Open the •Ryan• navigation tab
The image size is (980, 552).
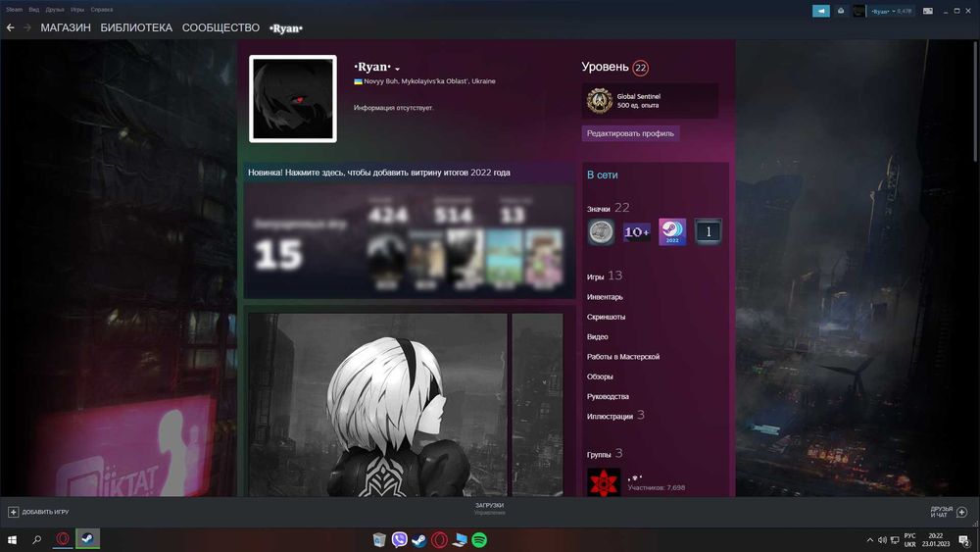[x=286, y=28]
